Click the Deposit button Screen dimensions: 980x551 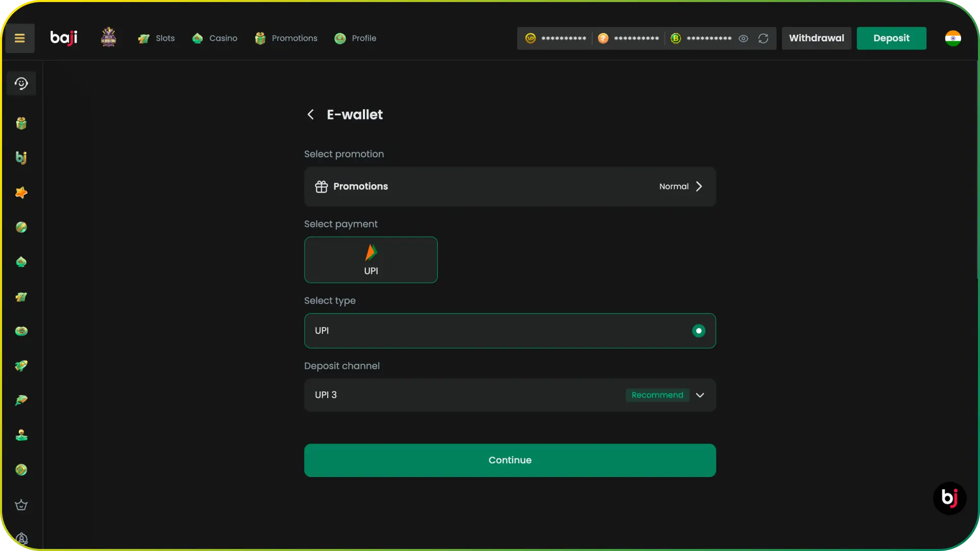pyautogui.click(x=891, y=38)
